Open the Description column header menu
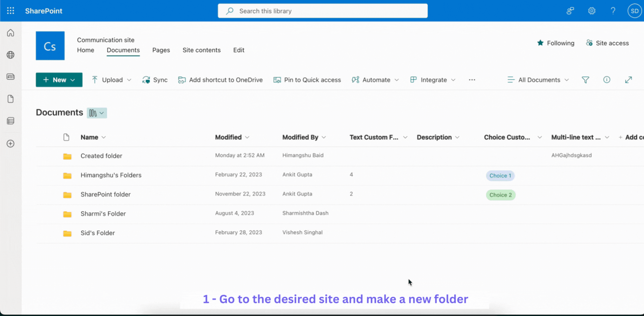Viewport: 644px width, 316px height. [438, 137]
